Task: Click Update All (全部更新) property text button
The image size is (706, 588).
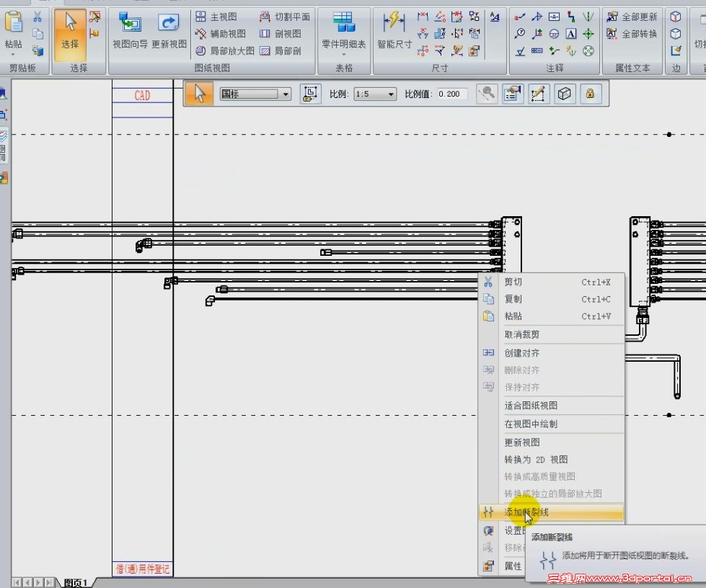Action: (632, 17)
